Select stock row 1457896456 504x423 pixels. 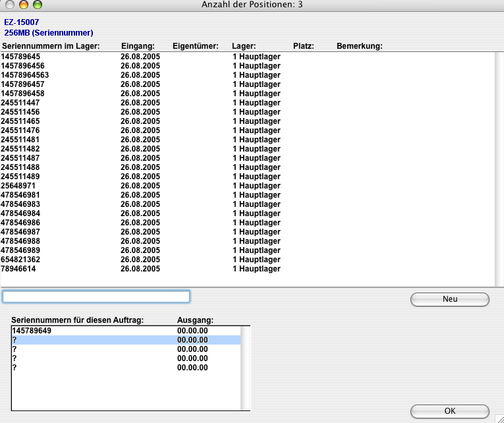23,66
